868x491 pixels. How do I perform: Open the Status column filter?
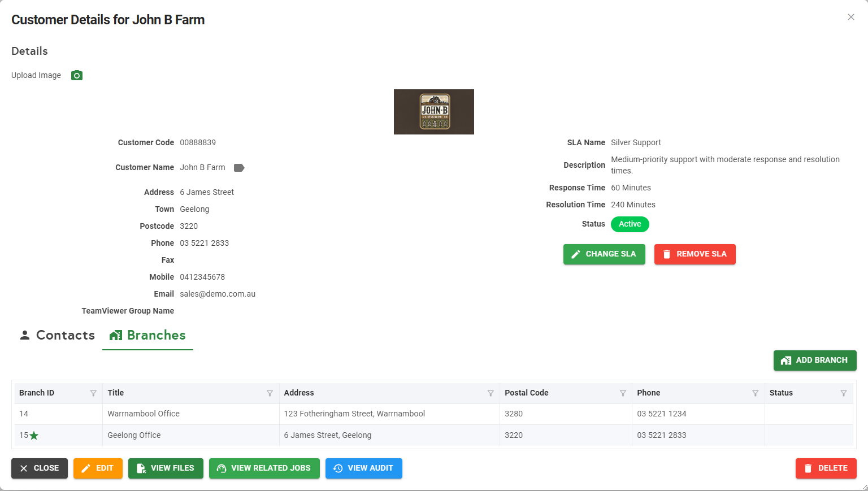[x=843, y=393]
